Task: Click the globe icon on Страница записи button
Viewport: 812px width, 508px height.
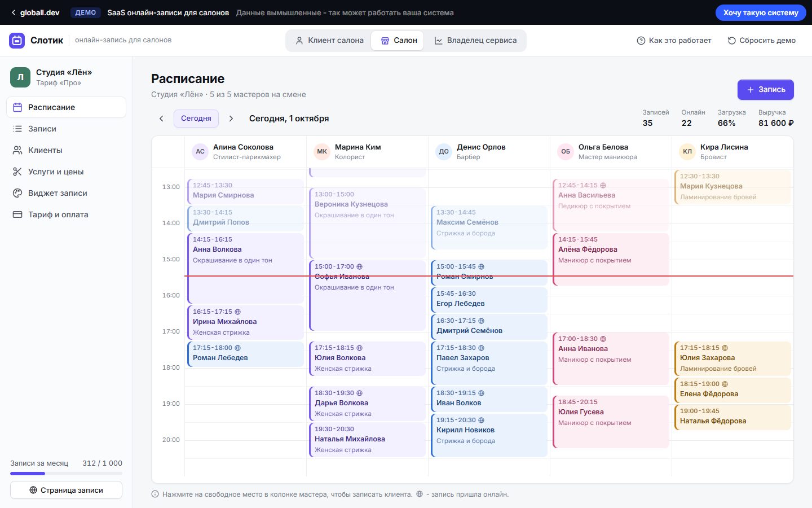Action: coord(33,490)
